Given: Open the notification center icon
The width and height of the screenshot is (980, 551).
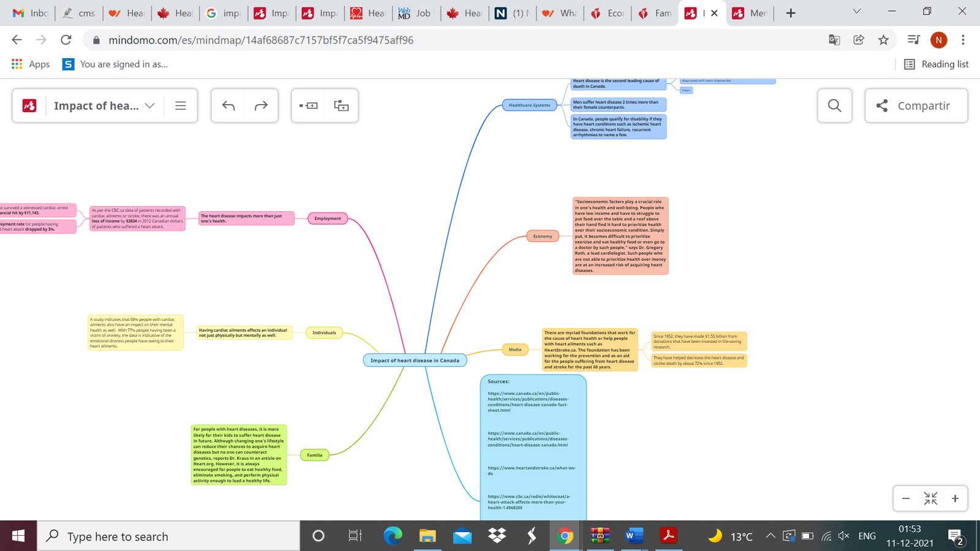Looking at the screenshot, I should coord(956,538).
